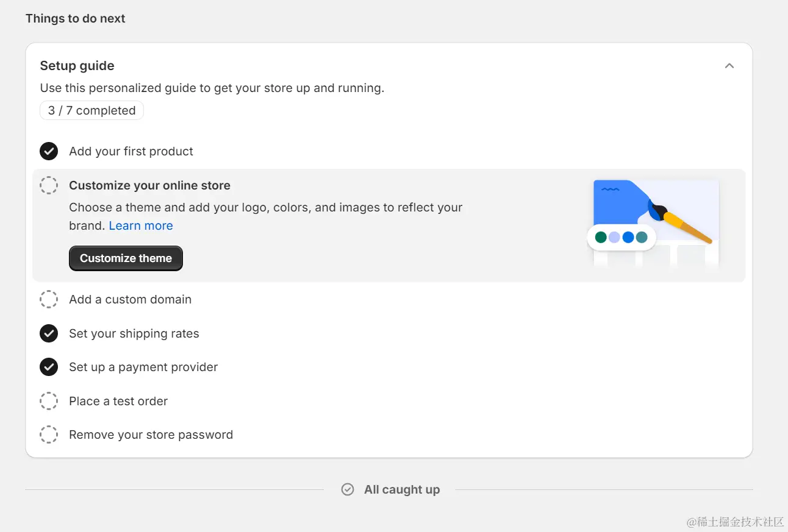Uncheck the Add your first product circle
The image size is (788, 532).
click(49, 151)
